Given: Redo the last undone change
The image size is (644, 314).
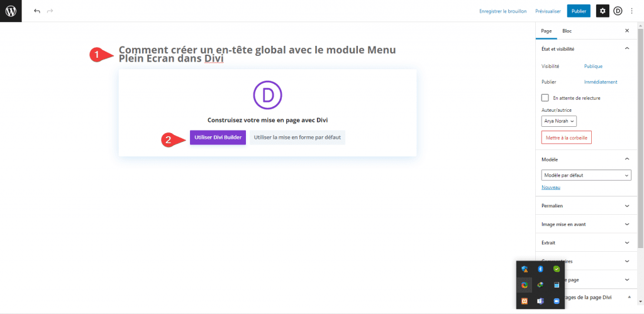Looking at the screenshot, I should coord(50,11).
